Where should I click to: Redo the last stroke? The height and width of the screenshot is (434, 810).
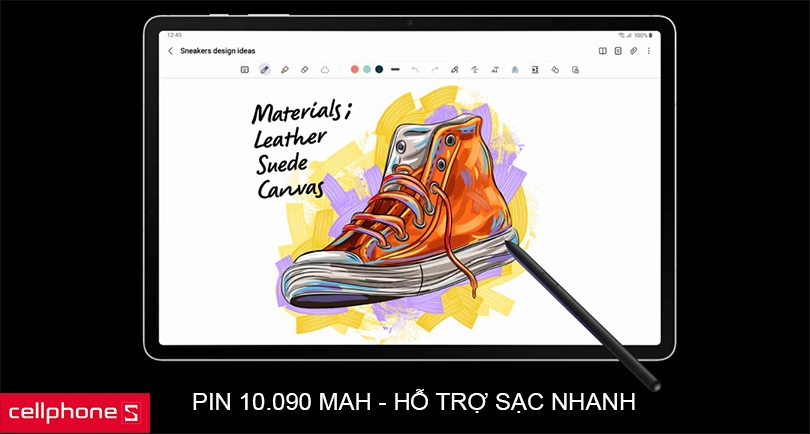click(x=434, y=69)
